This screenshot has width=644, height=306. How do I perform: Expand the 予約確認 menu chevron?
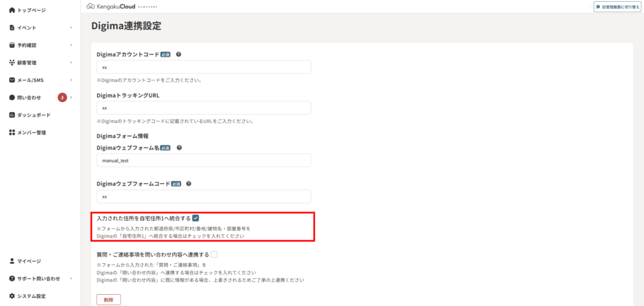[71, 45]
